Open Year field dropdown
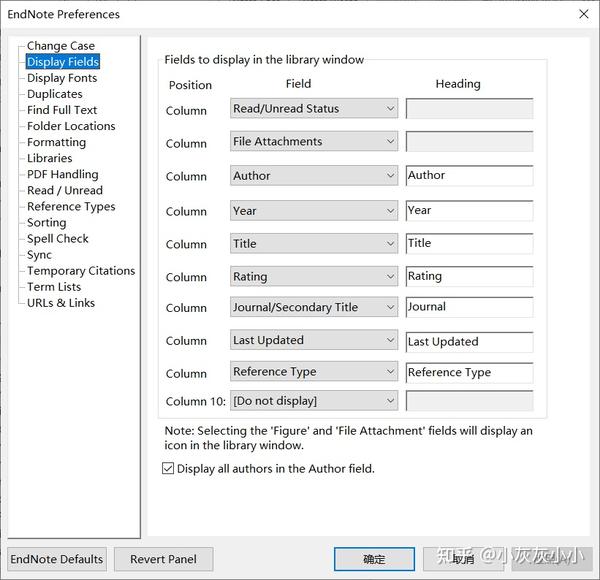The height and width of the screenshot is (580, 600). click(314, 211)
